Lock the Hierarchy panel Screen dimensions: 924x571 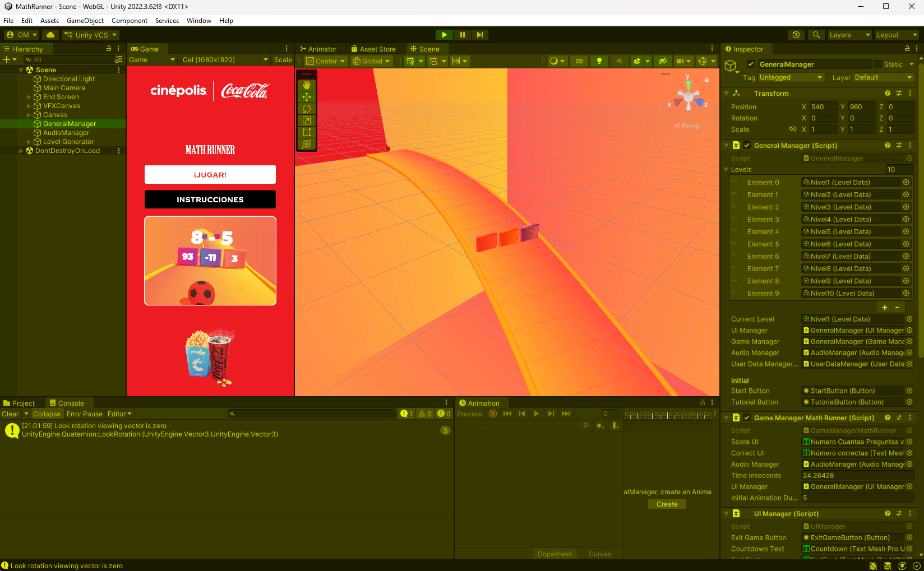pos(109,49)
